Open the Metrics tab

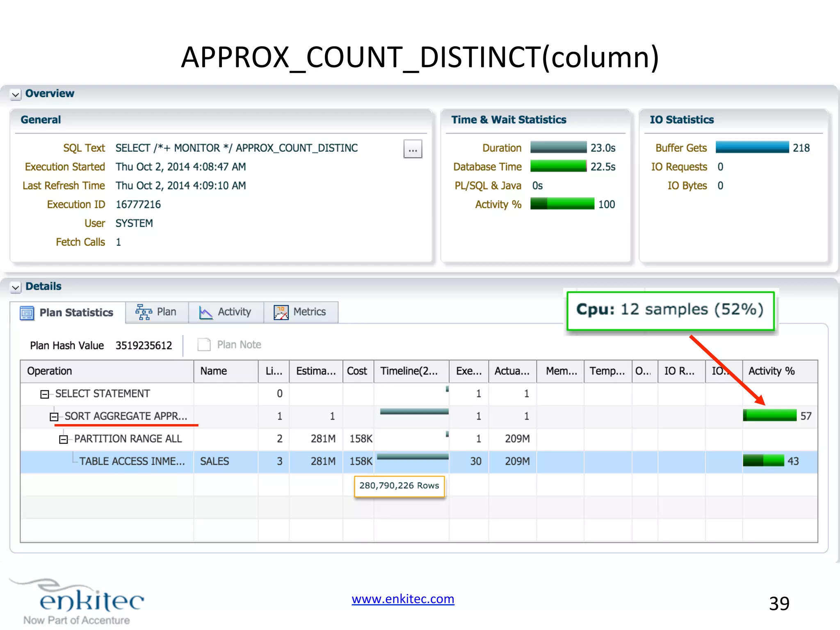tap(301, 312)
